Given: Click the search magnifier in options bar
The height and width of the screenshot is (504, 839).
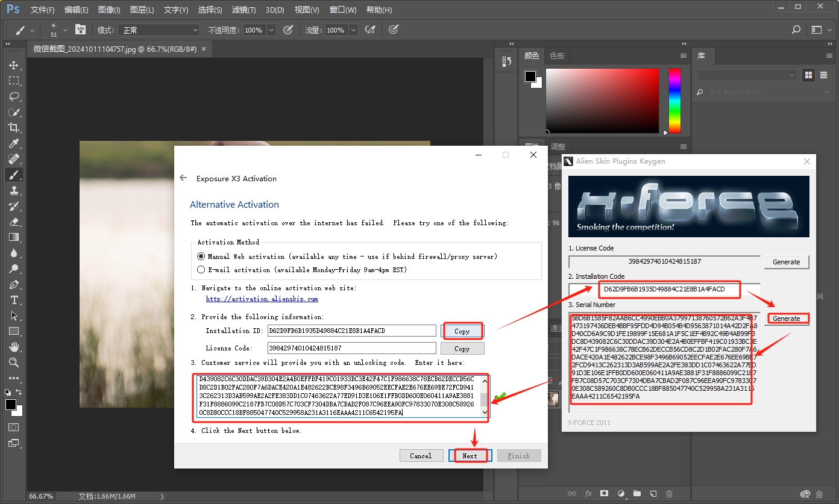Looking at the screenshot, I should (x=796, y=30).
